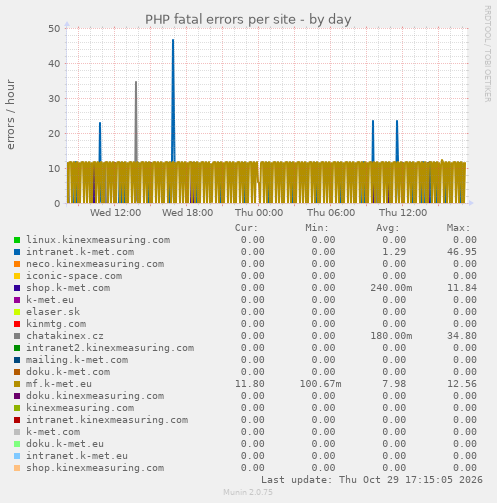Select the shop.kinexmeasuring.com legend label

pos(95,468)
